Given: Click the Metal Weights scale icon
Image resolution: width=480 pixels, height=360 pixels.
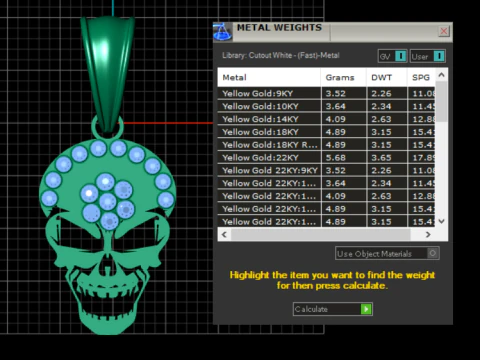Looking at the screenshot, I should [x=223, y=32].
